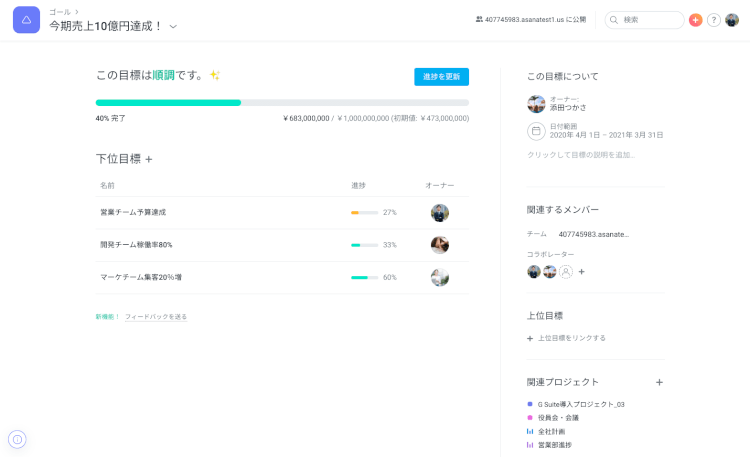Click goal owner avatar 添田つかさ
The width and height of the screenshot is (750, 457).
point(536,104)
